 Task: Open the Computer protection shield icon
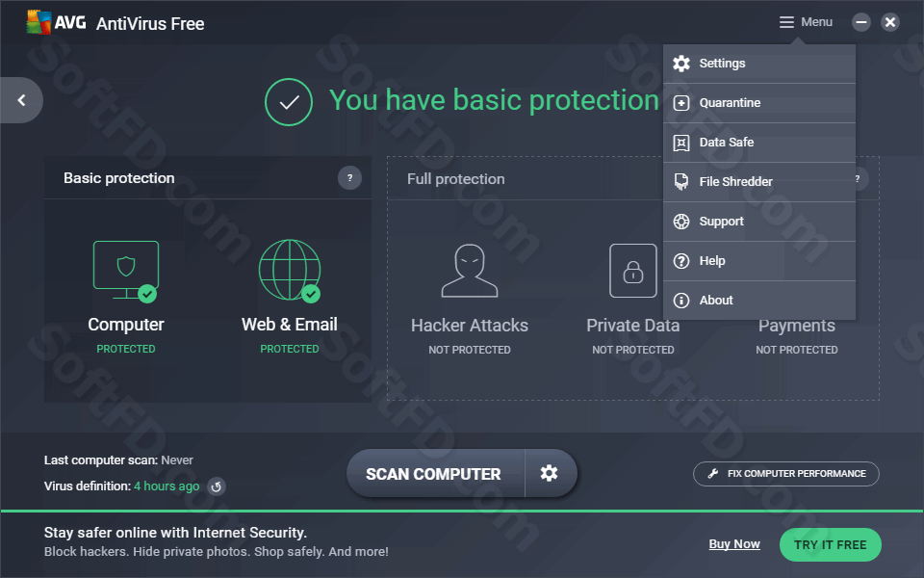pos(125,272)
